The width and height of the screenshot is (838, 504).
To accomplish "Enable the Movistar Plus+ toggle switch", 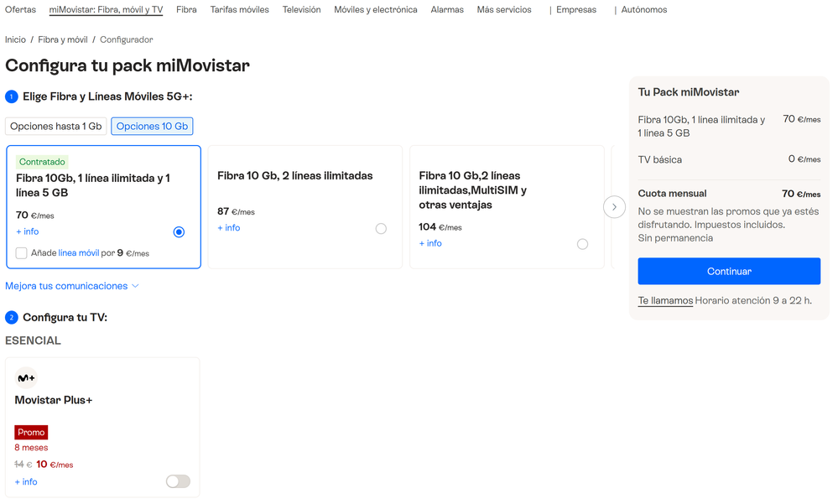I will (x=178, y=481).
